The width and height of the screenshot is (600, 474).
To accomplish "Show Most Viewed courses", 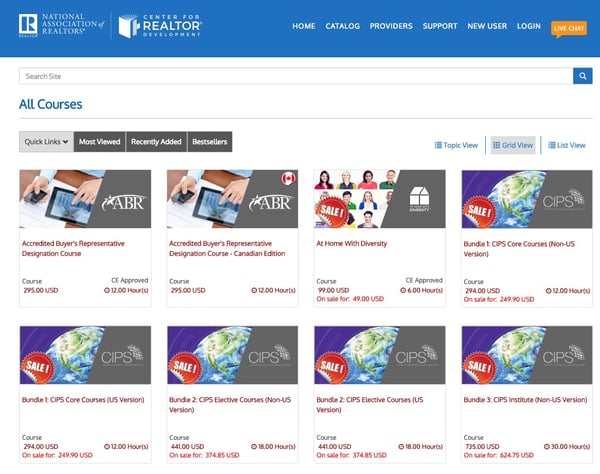I will (100, 142).
